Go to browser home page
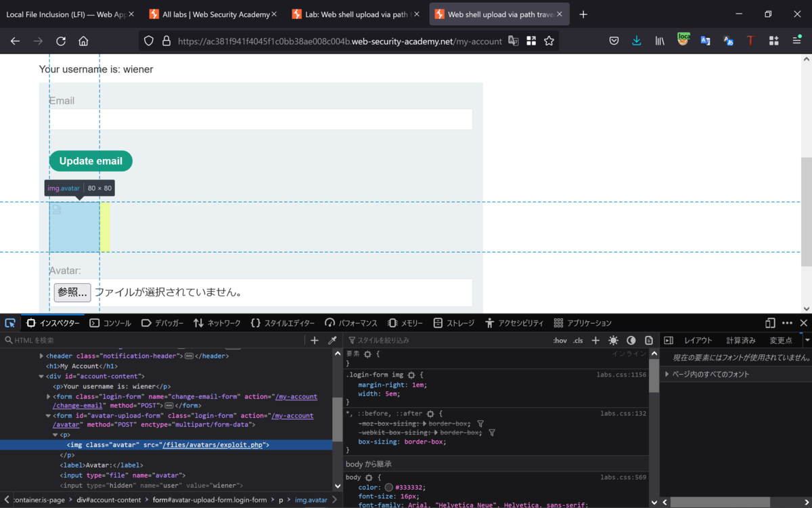812x508 pixels. tap(83, 41)
